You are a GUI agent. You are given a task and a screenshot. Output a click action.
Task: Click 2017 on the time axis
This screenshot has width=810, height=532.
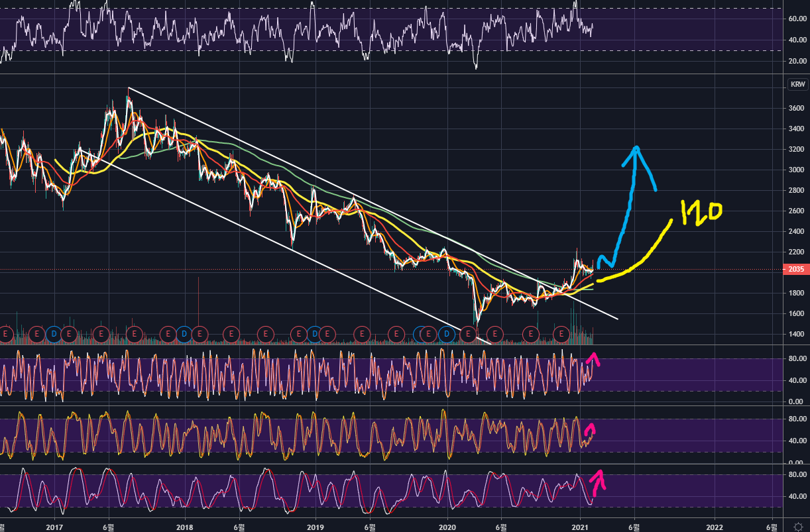(x=54, y=527)
